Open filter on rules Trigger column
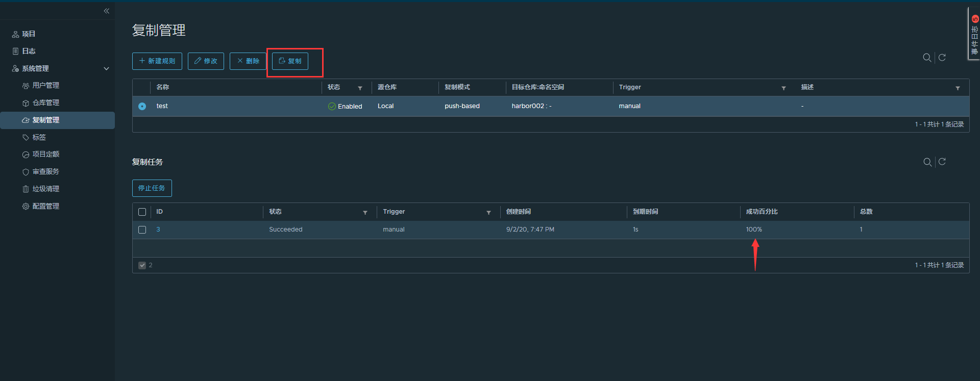Screen dimensions: 980x381 coord(783,88)
